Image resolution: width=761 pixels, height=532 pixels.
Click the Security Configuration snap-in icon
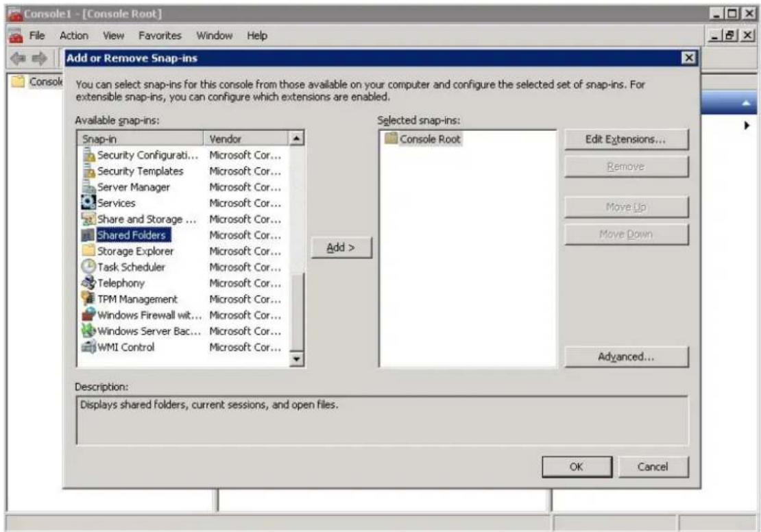point(89,155)
